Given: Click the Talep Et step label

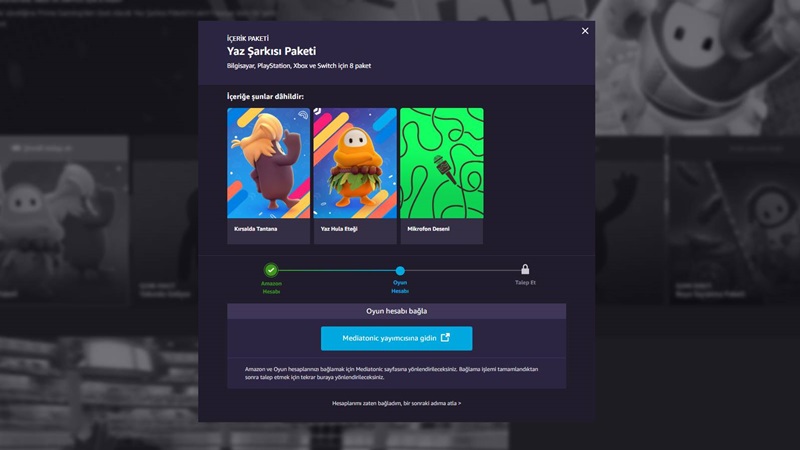Looking at the screenshot, I should (526, 282).
